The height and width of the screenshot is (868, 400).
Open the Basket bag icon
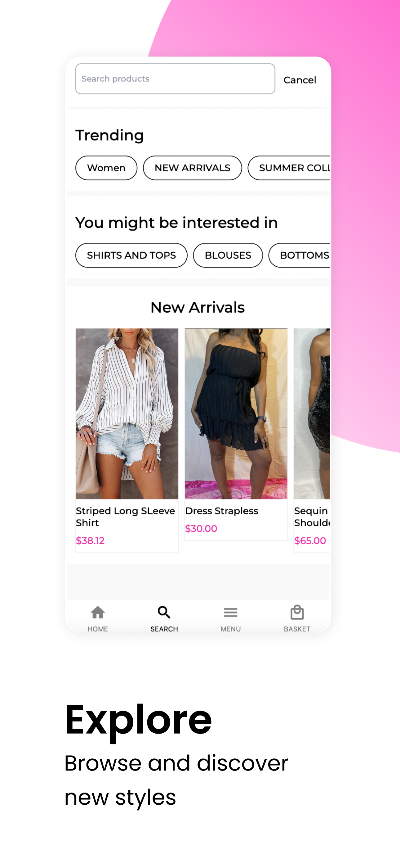(x=297, y=612)
